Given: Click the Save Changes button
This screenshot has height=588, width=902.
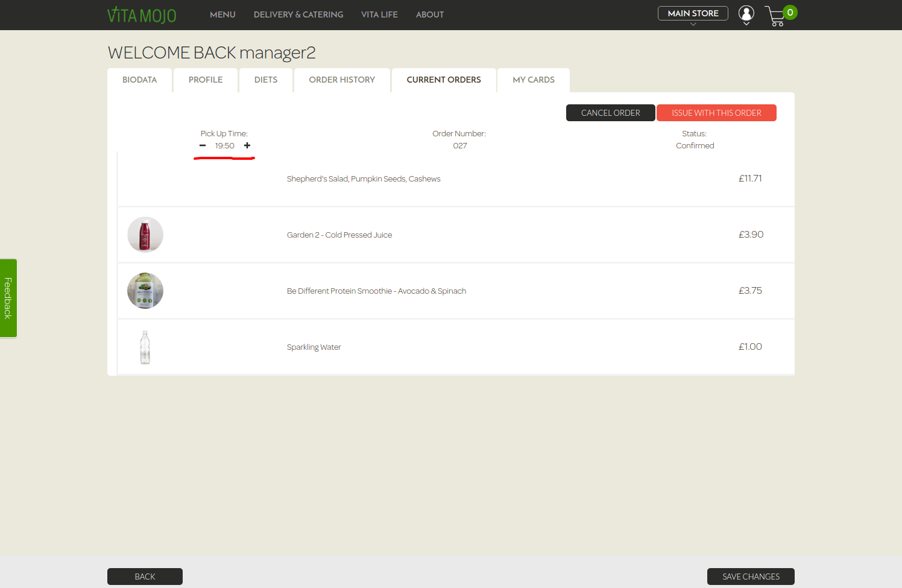Looking at the screenshot, I should click(x=751, y=577).
